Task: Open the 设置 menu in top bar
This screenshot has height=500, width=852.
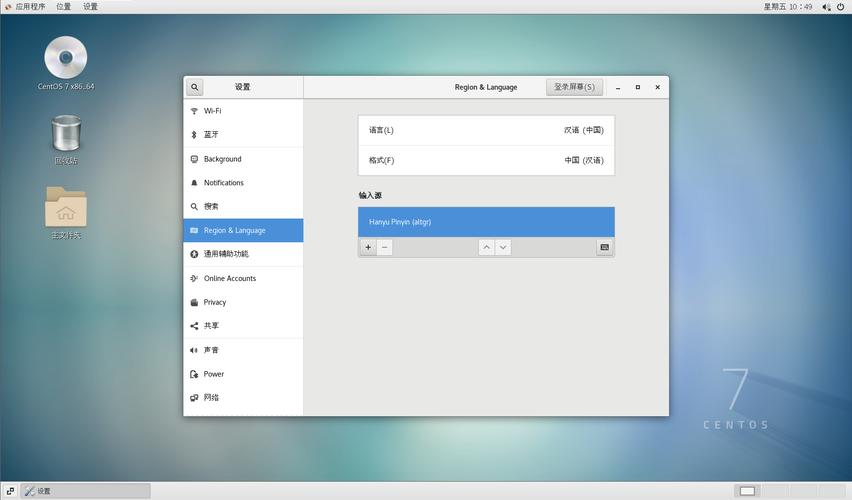Action: point(90,7)
